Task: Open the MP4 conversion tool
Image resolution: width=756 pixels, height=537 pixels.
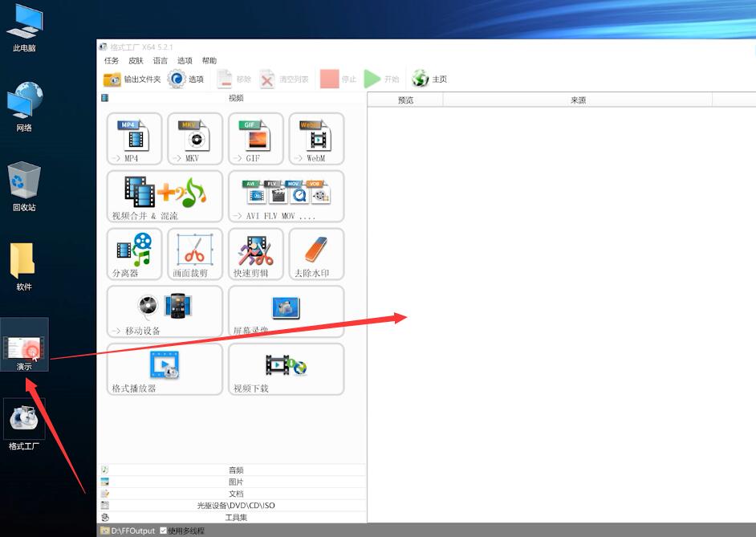Action: coord(135,139)
